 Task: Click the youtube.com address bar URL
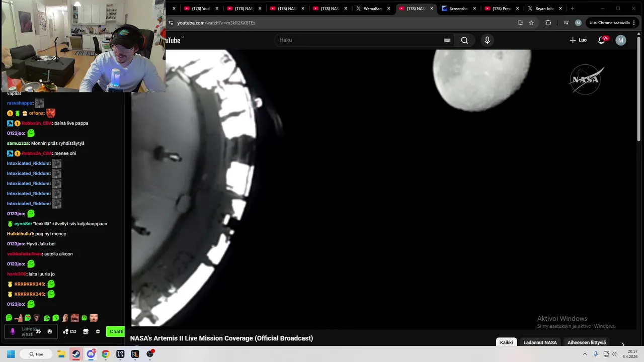(x=216, y=23)
